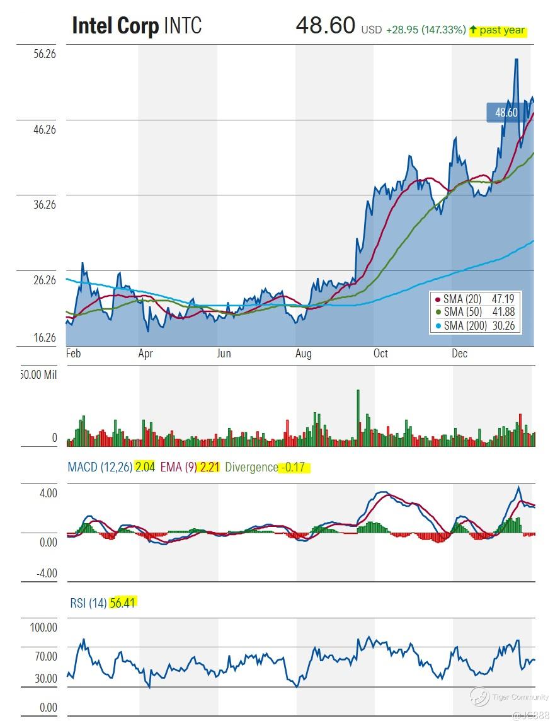Click the EMA (9) label

point(179,467)
